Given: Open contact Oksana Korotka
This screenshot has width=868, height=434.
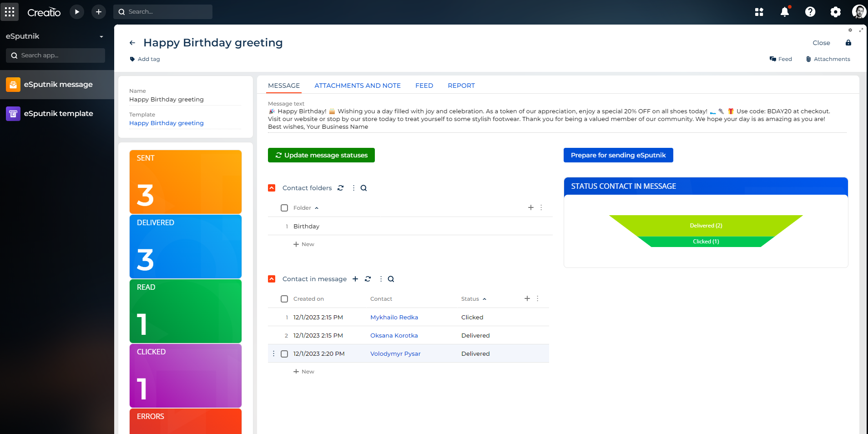Looking at the screenshot, I should click(394, 335).
